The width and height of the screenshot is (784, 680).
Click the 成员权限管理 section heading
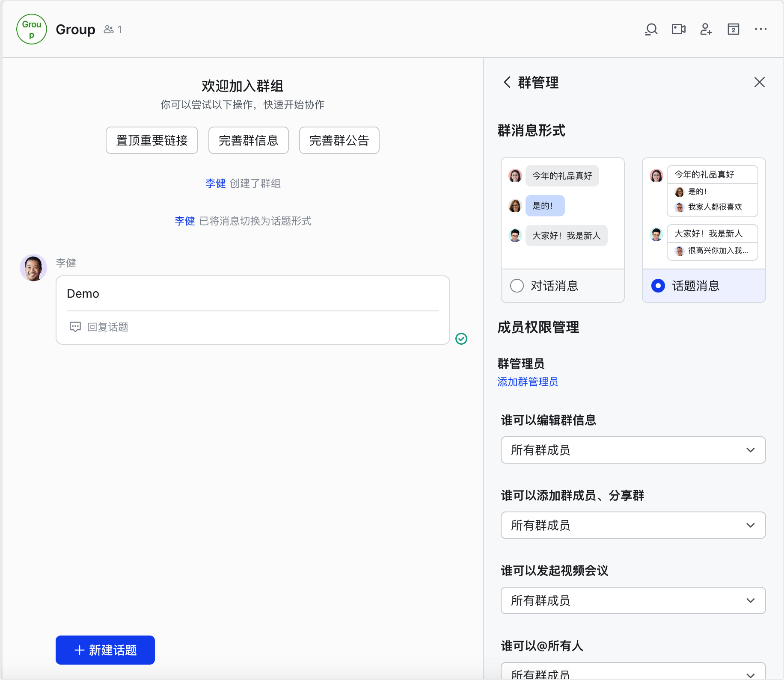[x=538, y=327]
